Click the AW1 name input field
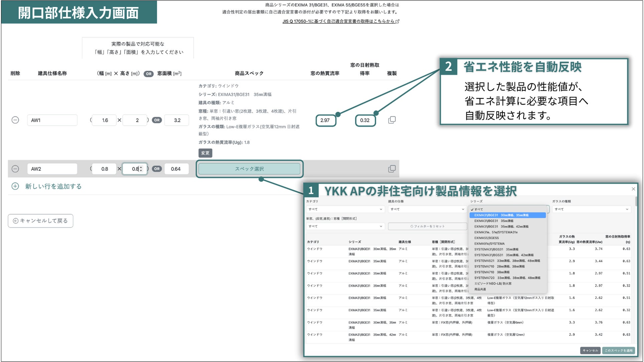Screen dimensions: 644x362 [x=52, y=120]
